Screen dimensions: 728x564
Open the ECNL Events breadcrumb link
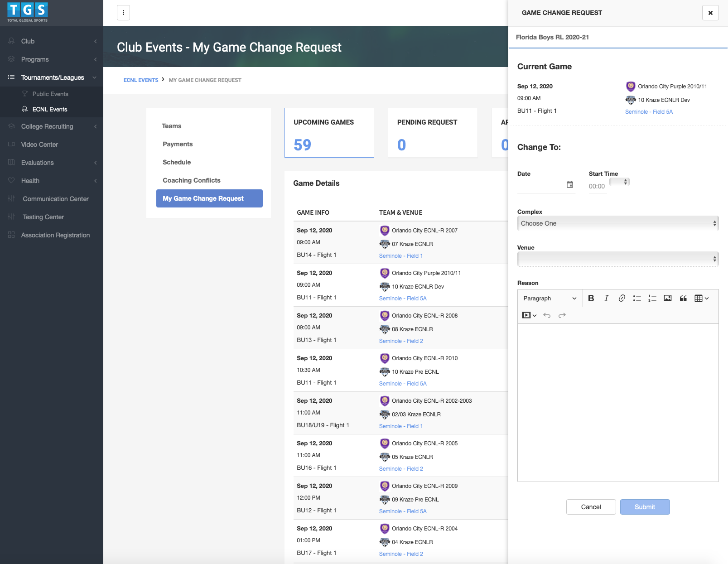[141, 80]
